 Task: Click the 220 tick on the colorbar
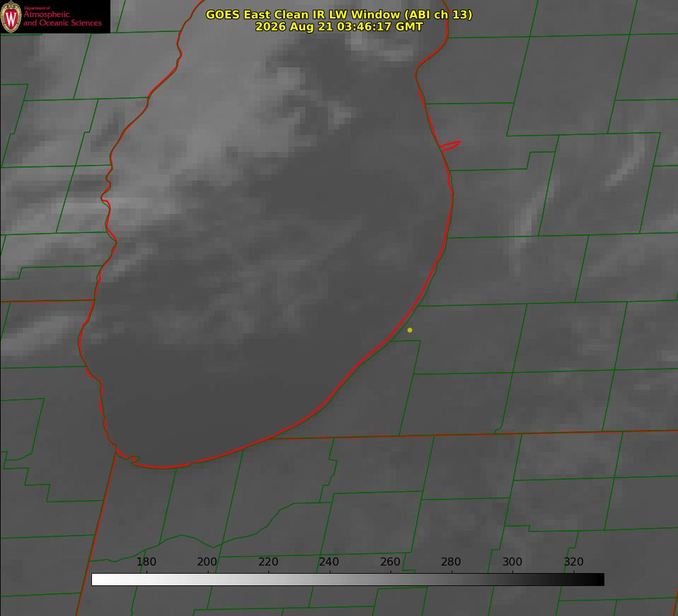coord(268,561)
